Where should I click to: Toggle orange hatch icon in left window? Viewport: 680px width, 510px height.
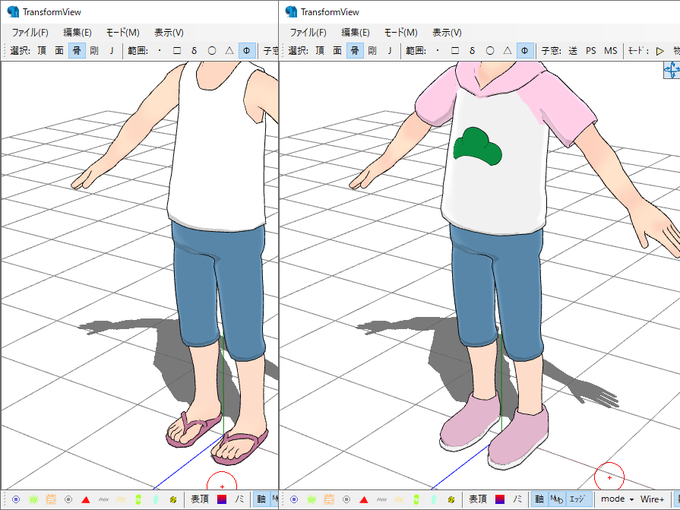51,500
